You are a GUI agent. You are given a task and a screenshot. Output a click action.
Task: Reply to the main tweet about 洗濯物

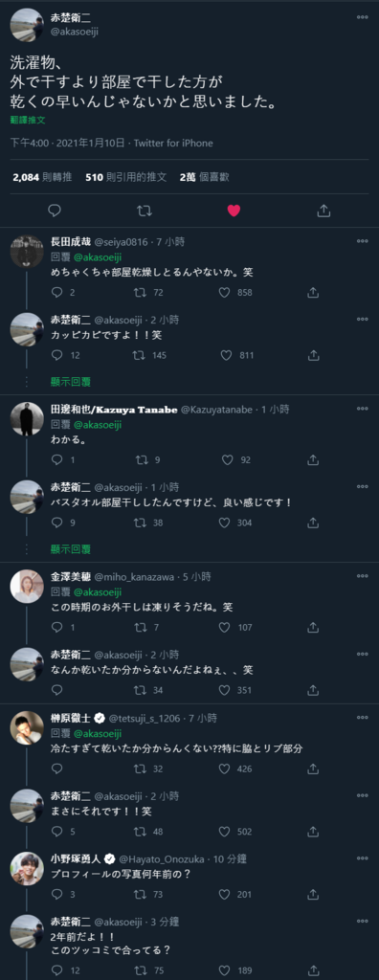point(55,211)
